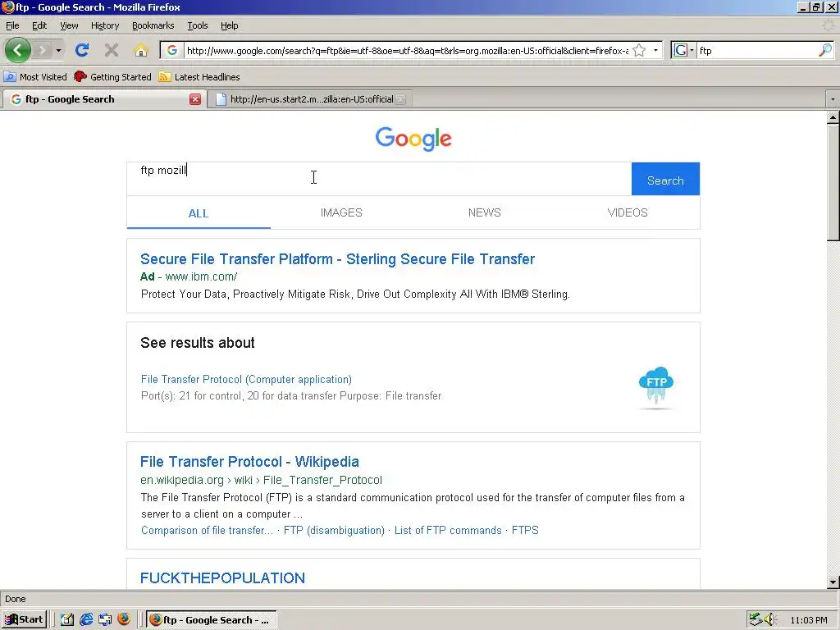The height and width of the screenshot is (630, 840).
Task: Launch Internet Explorer from quick launch
Action: coord(85,620)
